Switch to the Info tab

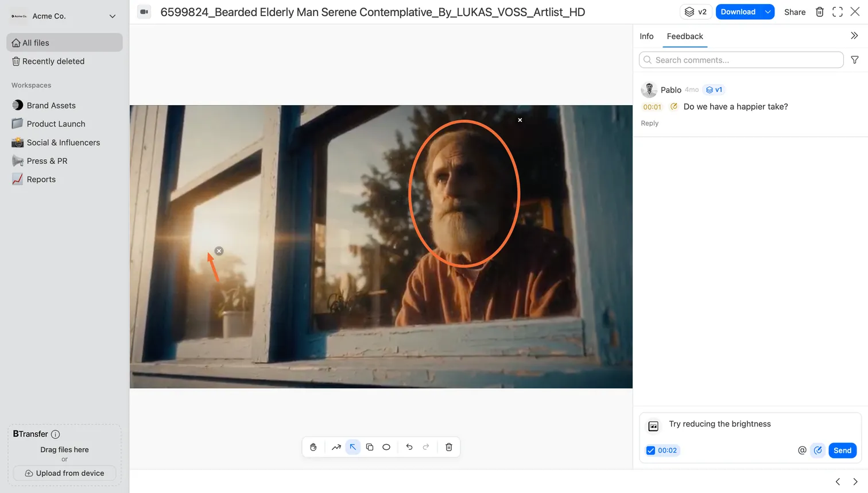646,36
